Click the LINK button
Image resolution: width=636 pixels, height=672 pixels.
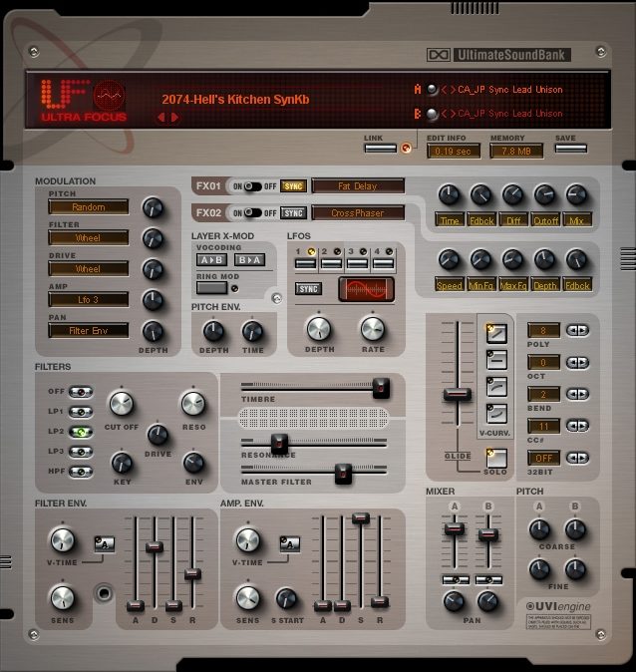tap(381, 149)
